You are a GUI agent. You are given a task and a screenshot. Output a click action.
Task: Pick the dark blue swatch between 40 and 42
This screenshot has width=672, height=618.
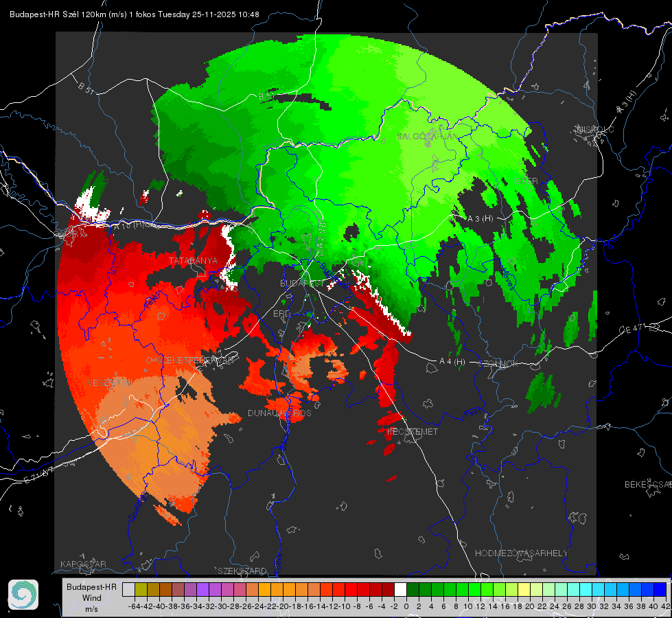pos(660,590)
